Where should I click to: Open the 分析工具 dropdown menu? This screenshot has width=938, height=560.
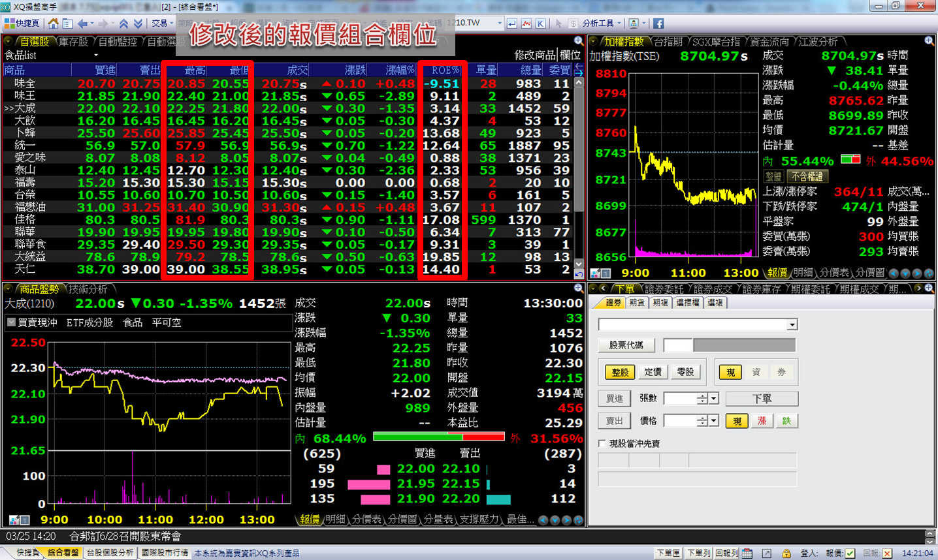tap(601, 23)
